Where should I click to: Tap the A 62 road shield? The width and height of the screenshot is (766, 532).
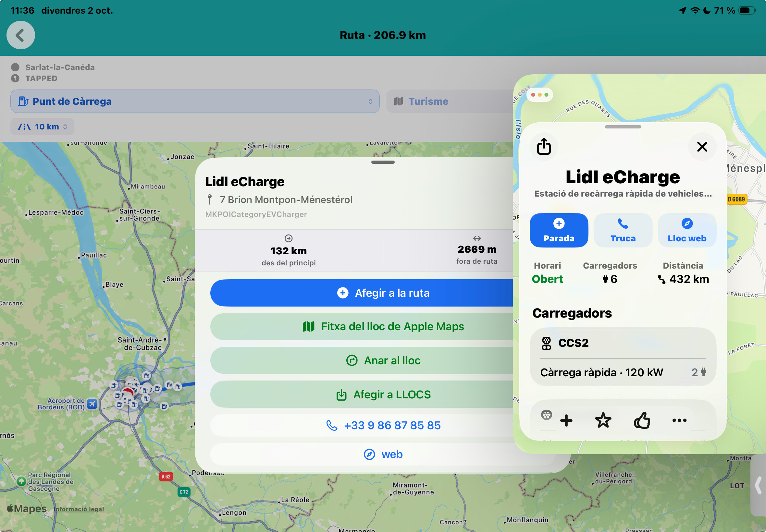(x=166, y=476)
